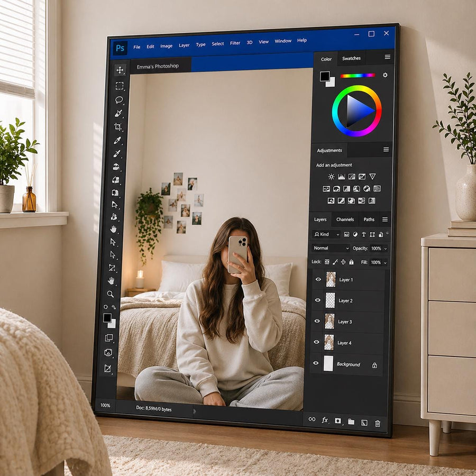
Task: Open the File menu
Action: (137, 47)
